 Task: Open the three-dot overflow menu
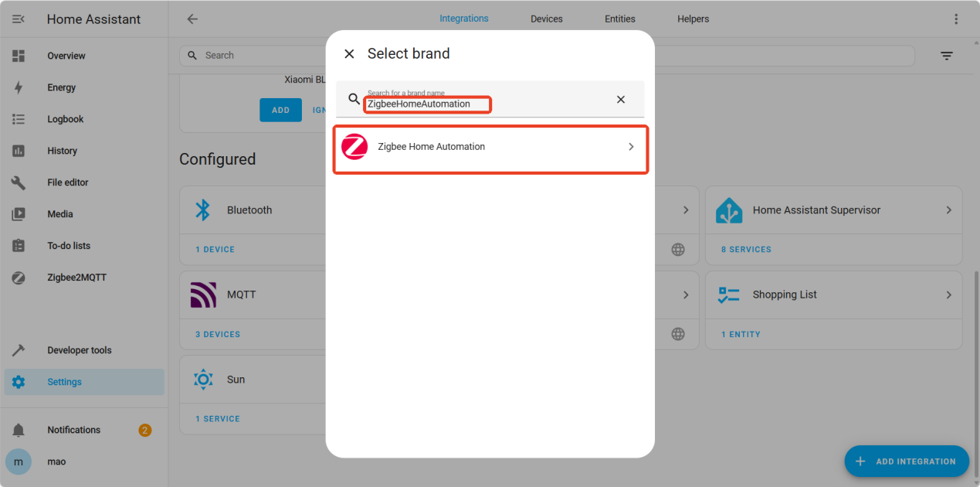(958, 19)
